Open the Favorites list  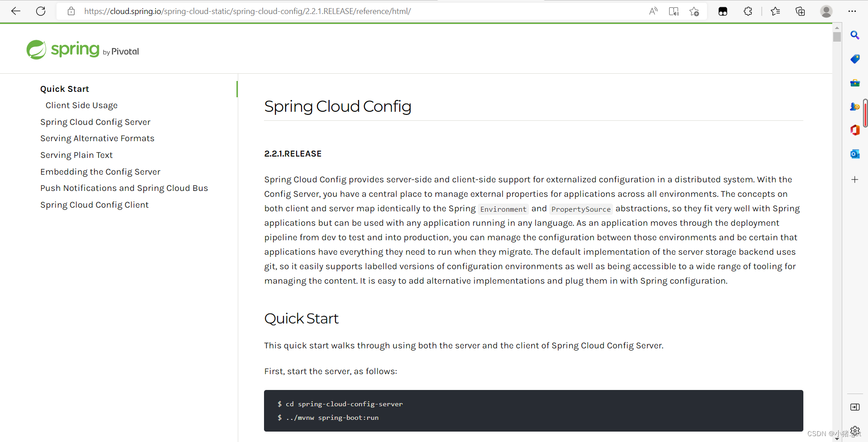coord(775,11)
